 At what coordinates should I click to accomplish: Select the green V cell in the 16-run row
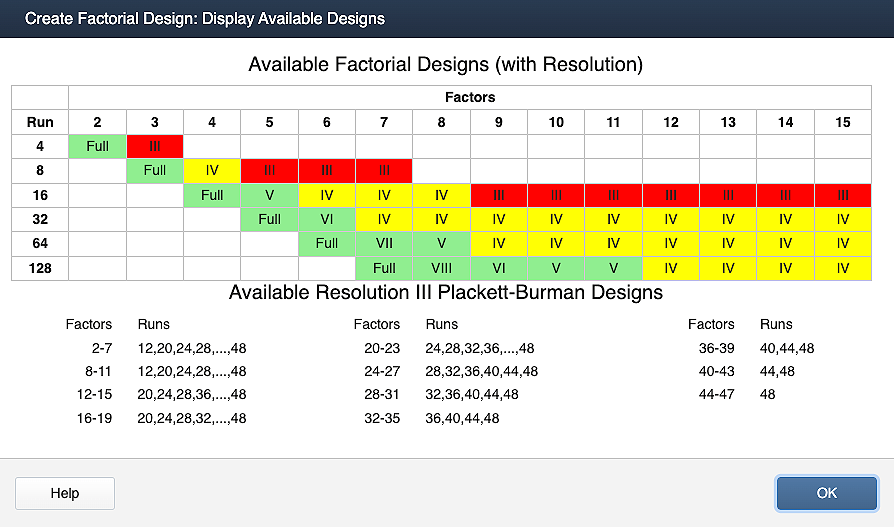269,195
